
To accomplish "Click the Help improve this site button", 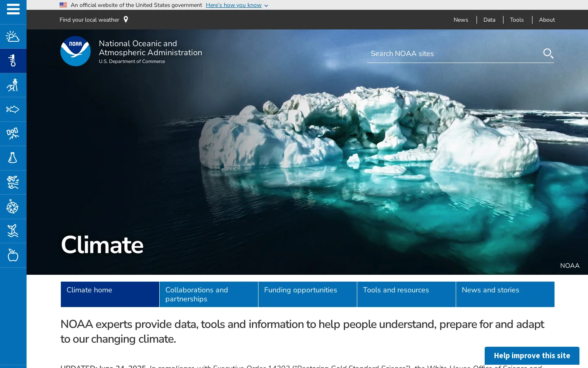I will pyautogui.click(x=532, y=356).
